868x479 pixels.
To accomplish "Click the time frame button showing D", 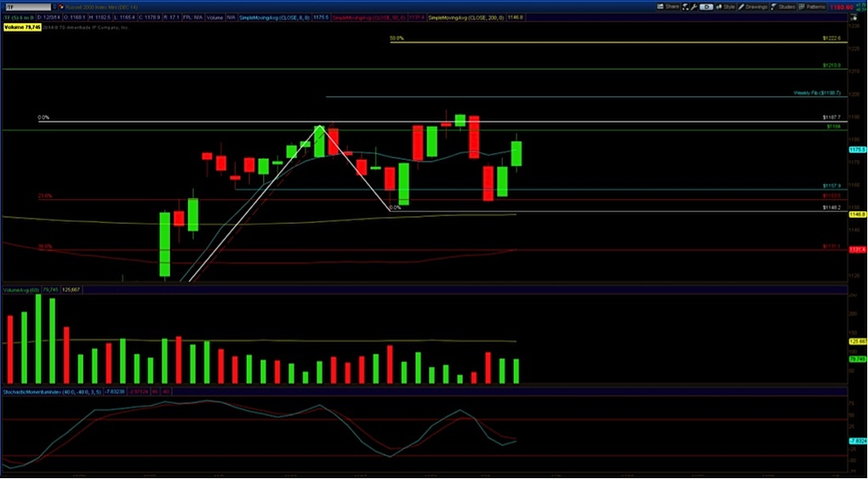I will point(706,7).
